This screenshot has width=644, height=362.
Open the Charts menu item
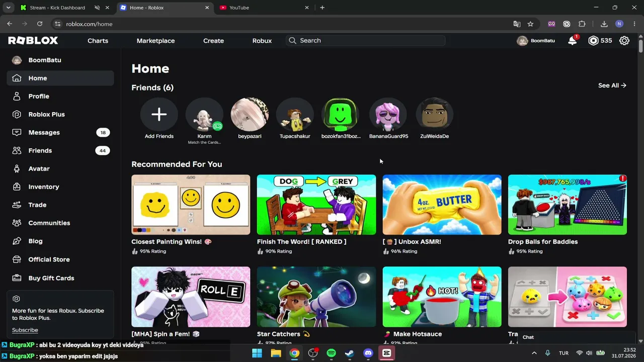[x=98, y=41]
